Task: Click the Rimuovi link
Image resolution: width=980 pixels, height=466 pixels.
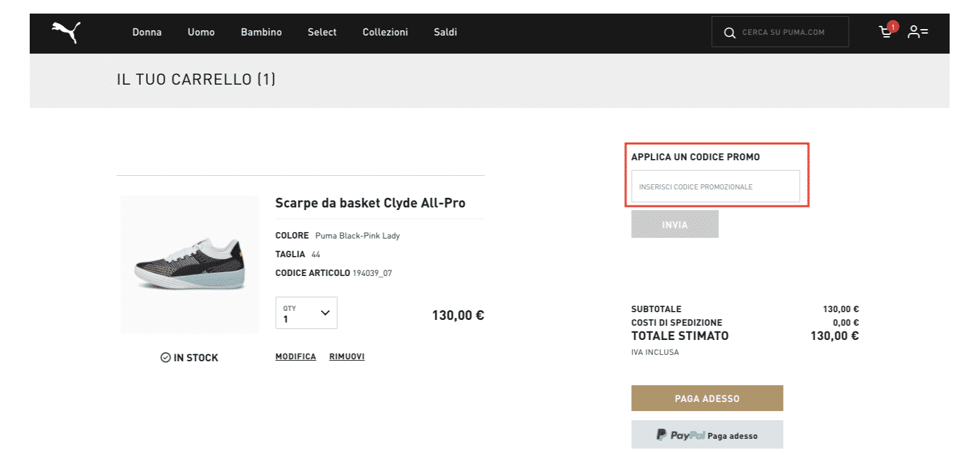Action: [x=347, y=356]
